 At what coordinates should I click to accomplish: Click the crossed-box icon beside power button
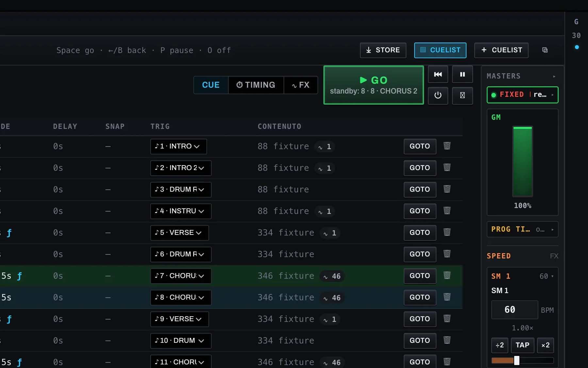click(462, 96)
